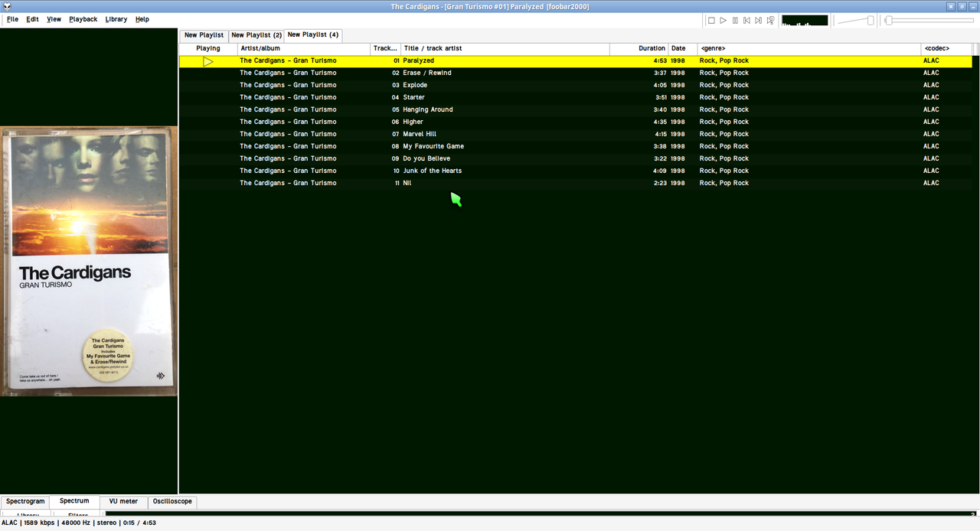Select the Spectrum tab
This screenshot has width=980, height=531.
[x=74, y=501]
